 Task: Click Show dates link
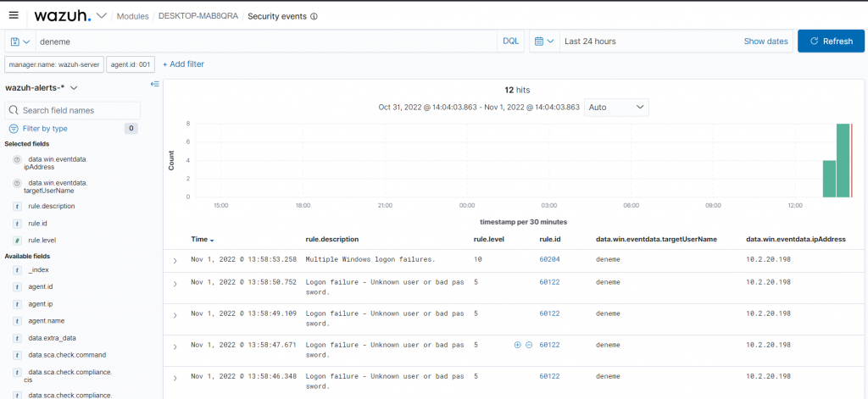tap(765, 42)
